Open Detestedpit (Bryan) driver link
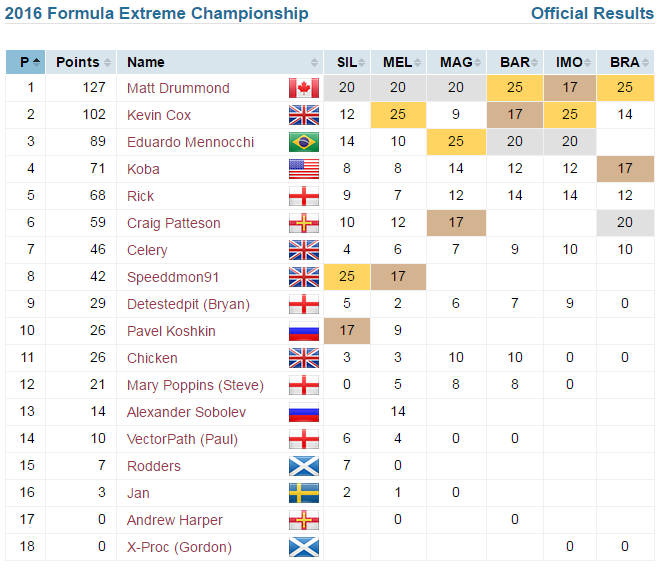The image size is (660, 570). click(x=188, y=304)
